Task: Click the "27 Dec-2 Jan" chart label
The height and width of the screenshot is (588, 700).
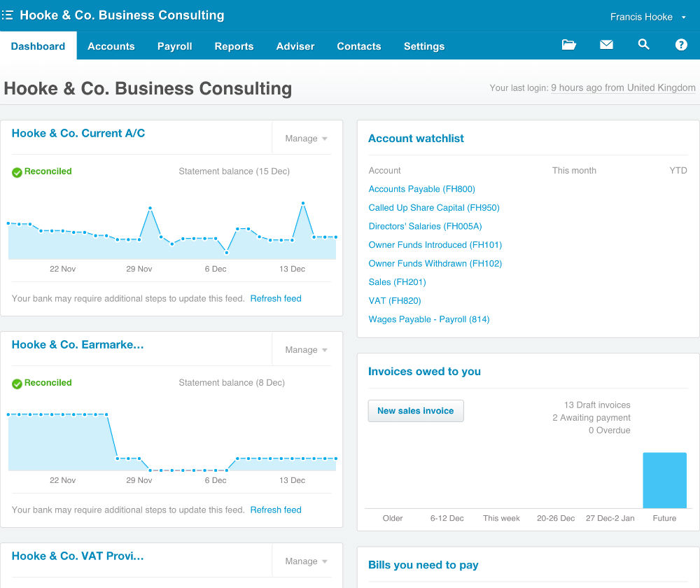Action: click(610, 519)
